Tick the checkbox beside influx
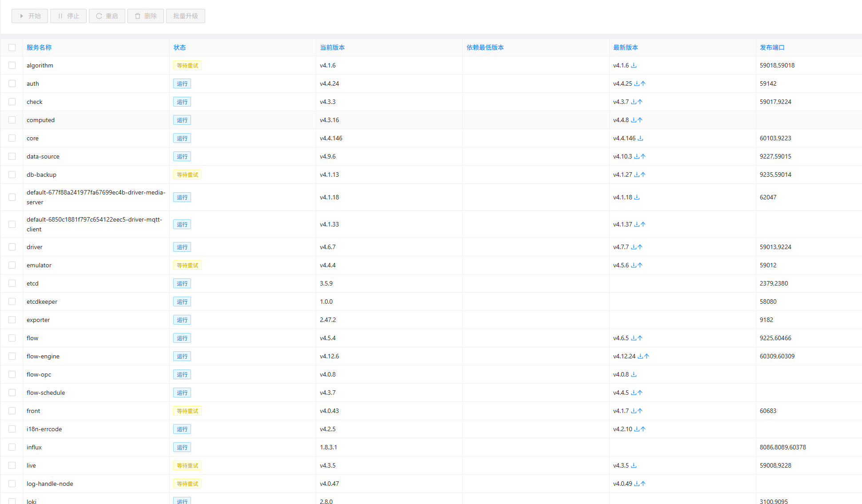This screenshot has height=504, width=862. click(12, 447)
